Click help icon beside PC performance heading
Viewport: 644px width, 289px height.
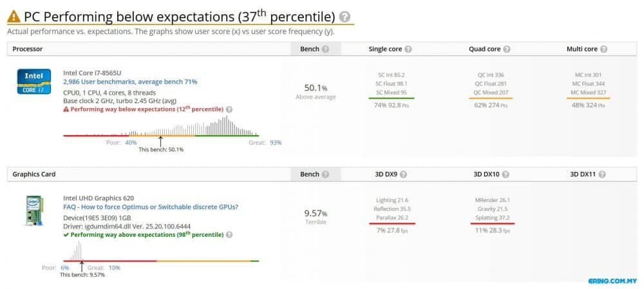[x=345, y=17]
